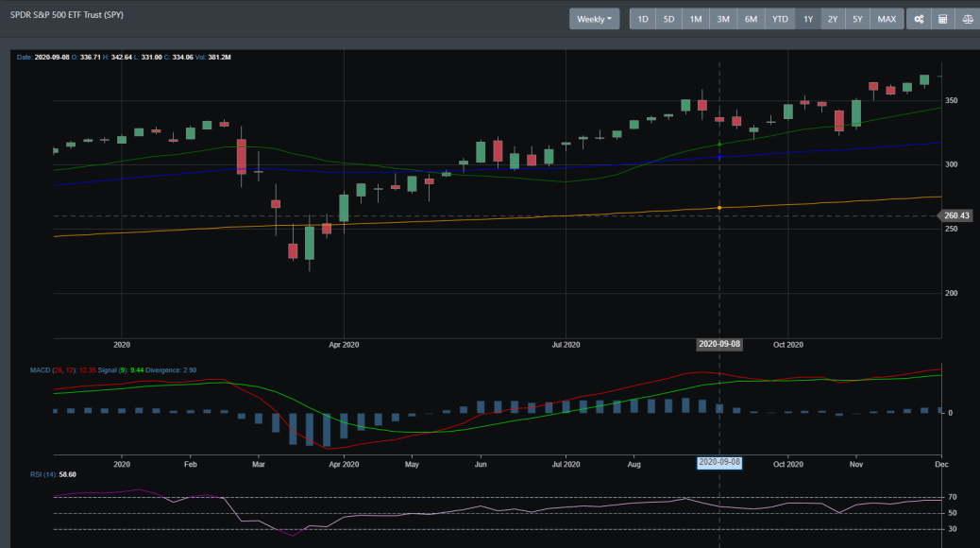Set chart range to 2Y
980x548 pixels.
[833, 19]
